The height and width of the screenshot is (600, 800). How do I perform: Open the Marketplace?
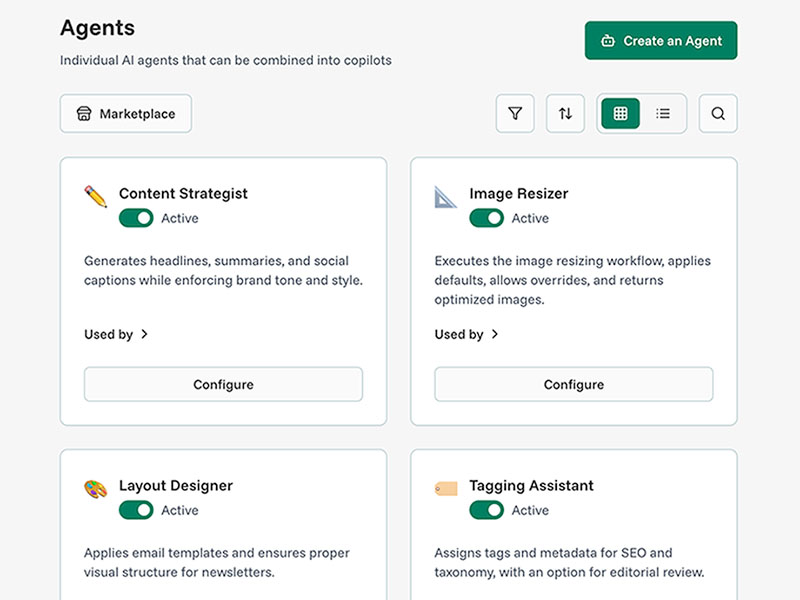[126, 114]
